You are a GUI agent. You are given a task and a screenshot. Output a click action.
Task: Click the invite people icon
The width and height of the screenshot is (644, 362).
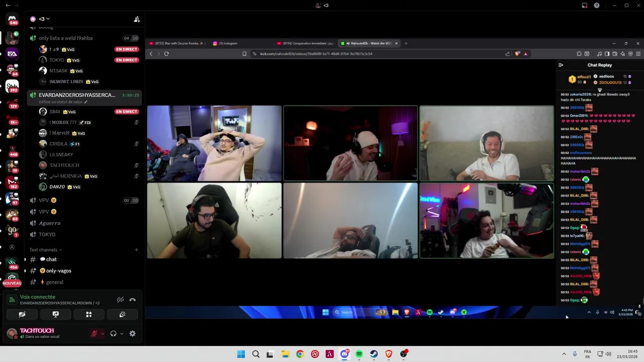tap(137, 19)
